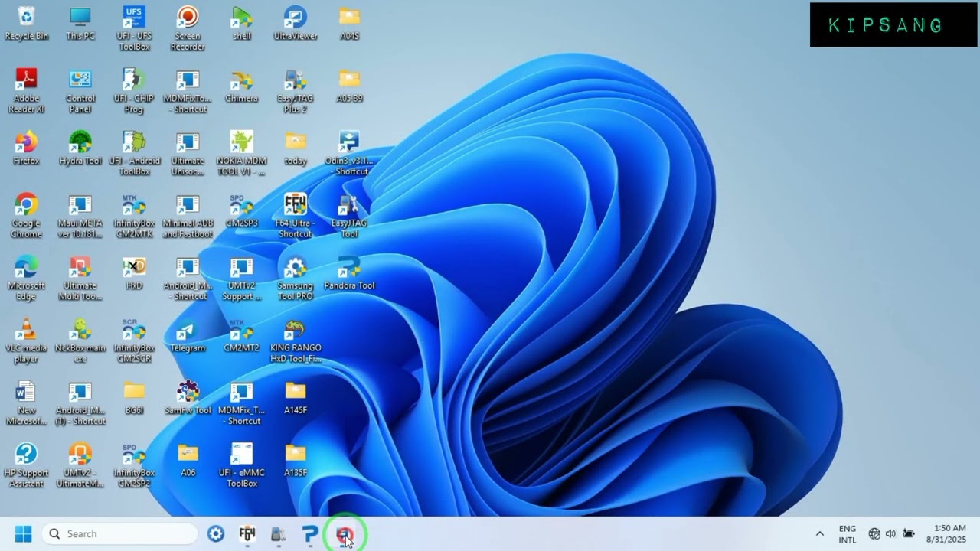Open NOKIA MDM TOOL shortcut
This screenshot has width=980, height=551.
click(242, 153)
